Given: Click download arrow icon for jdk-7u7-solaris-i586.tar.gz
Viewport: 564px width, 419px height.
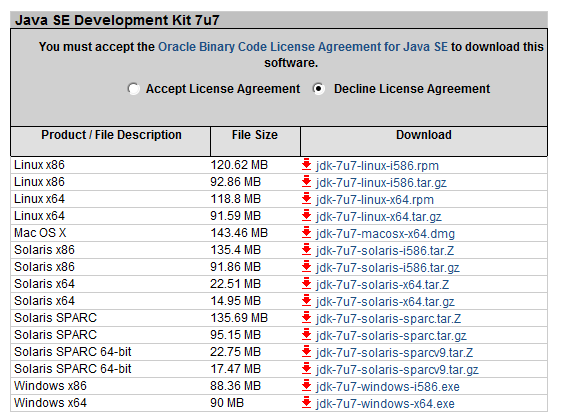Looking at the screenshot, I should 306,267.
